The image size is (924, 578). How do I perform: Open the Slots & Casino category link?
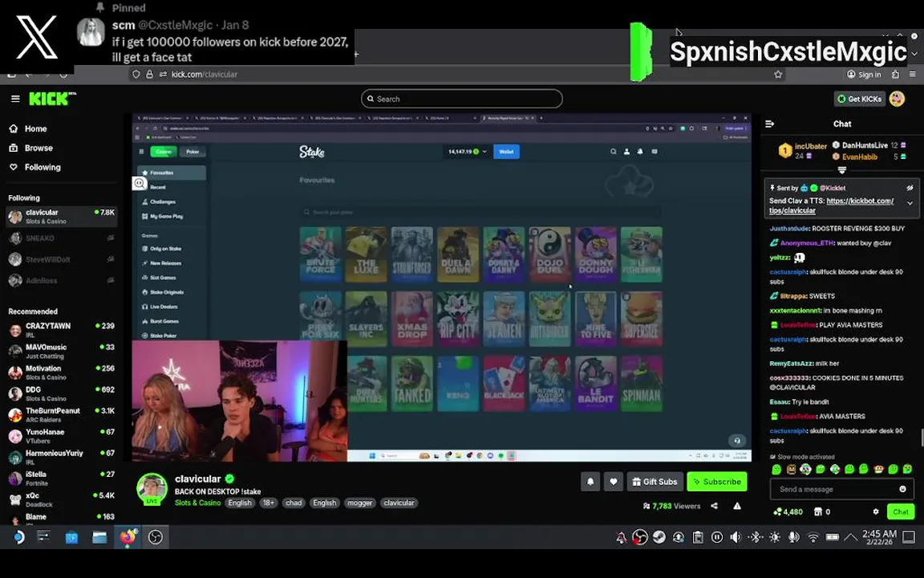197,503
